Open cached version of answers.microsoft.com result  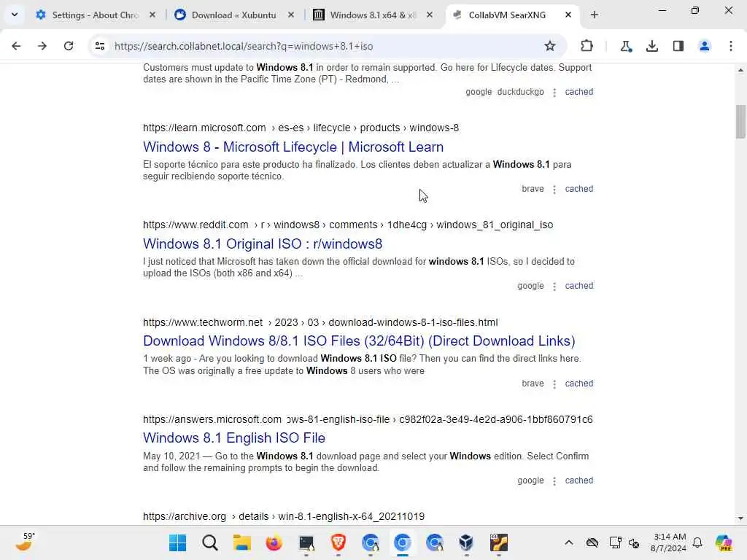pyautogui.click(x=578, y=481)
